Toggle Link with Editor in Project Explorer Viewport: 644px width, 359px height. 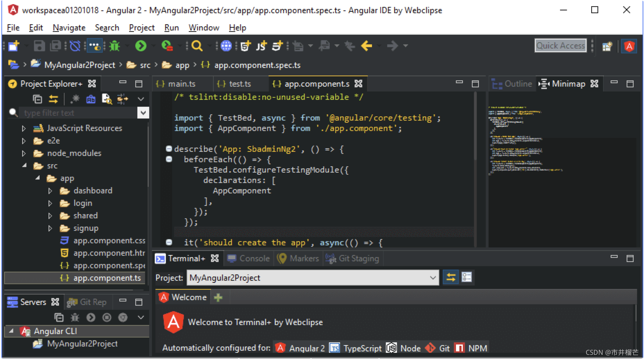click(53, 99)
